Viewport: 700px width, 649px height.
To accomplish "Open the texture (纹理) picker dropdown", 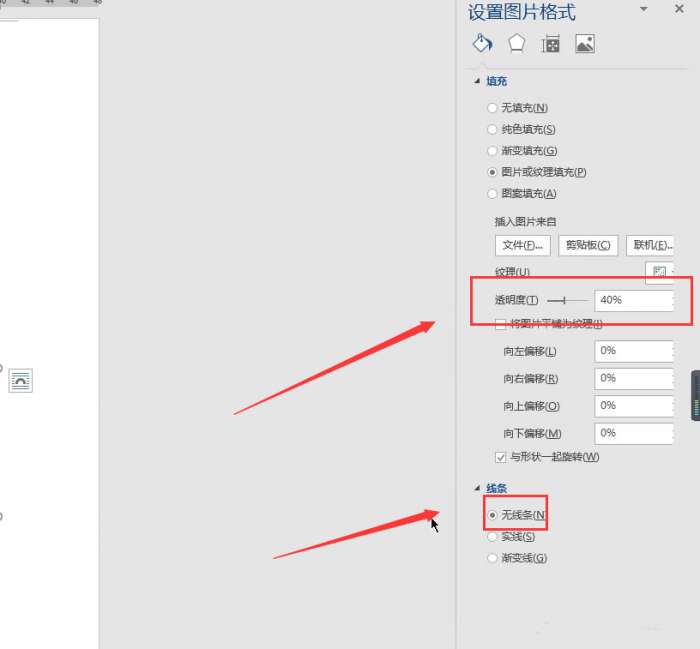I will coord(661,272).
